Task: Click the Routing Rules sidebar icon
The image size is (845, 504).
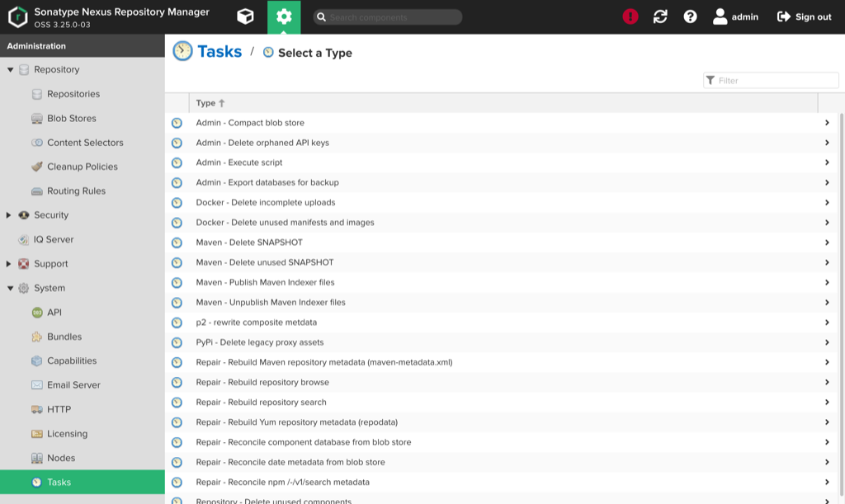Action: tap(36, 191)
